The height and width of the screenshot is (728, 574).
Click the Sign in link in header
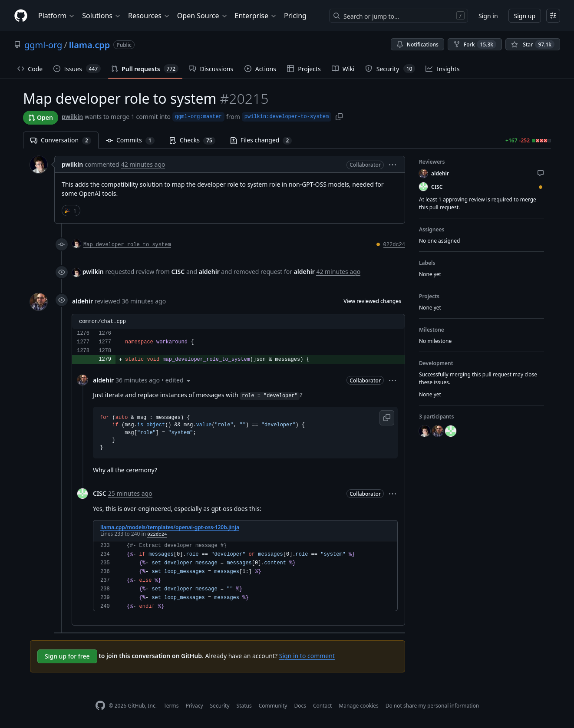pyautogui.click(x=488, y=16)
